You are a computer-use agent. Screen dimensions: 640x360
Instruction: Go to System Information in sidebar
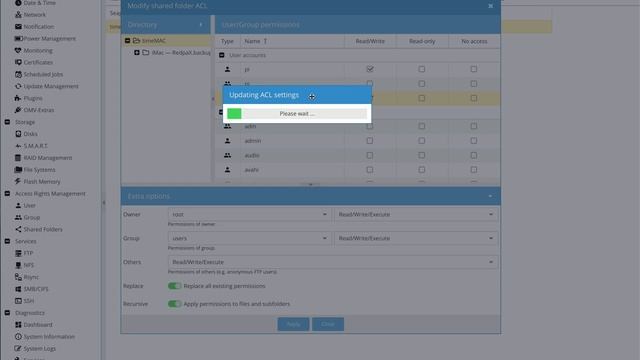[x=49, y=337]
